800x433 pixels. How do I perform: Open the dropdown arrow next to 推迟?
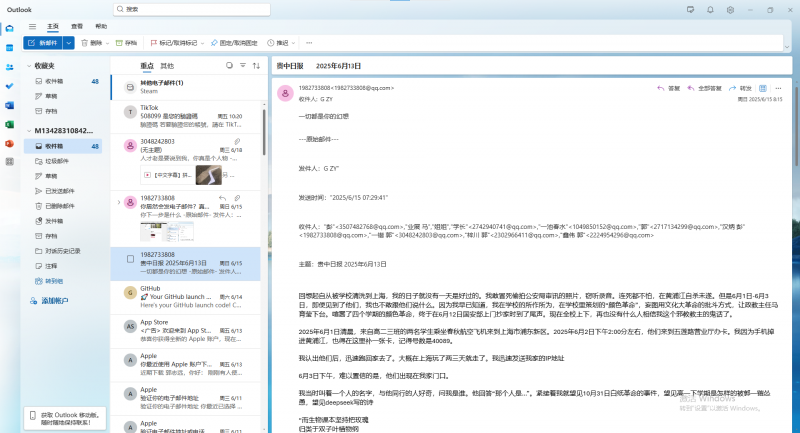[x=293, y=43]
